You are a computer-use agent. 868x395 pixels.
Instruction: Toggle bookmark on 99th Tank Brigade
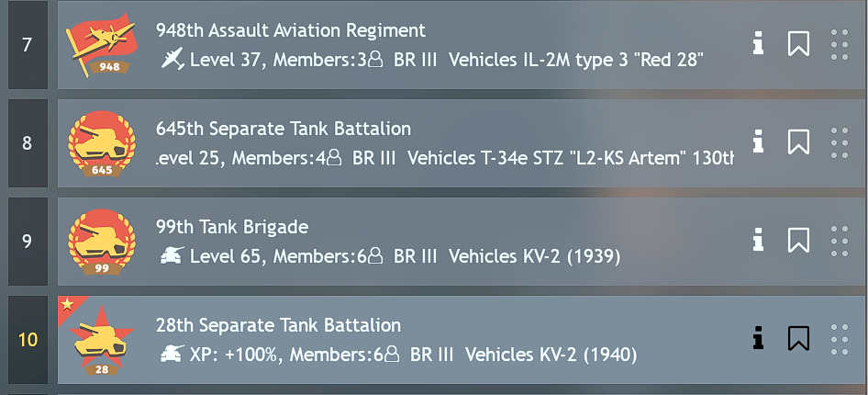(x=798, y=240)
